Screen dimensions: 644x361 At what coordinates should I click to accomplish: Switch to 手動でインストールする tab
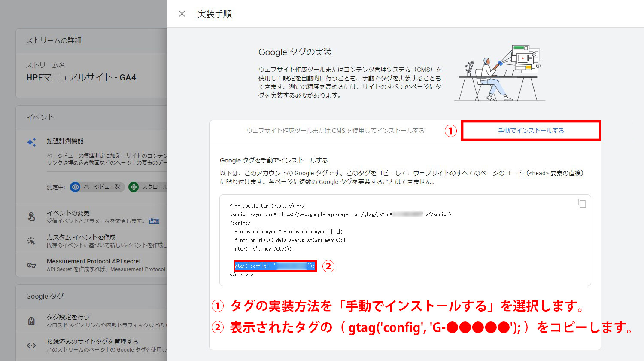point(531,131)
